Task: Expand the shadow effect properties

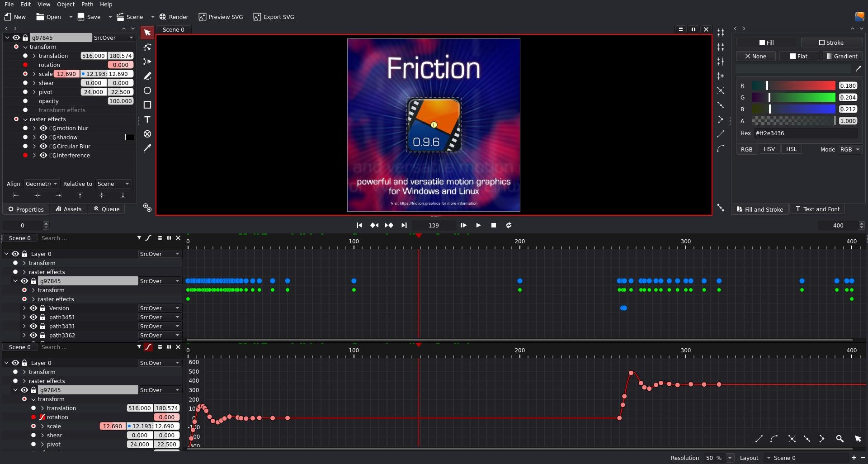Action: (34, 137)
